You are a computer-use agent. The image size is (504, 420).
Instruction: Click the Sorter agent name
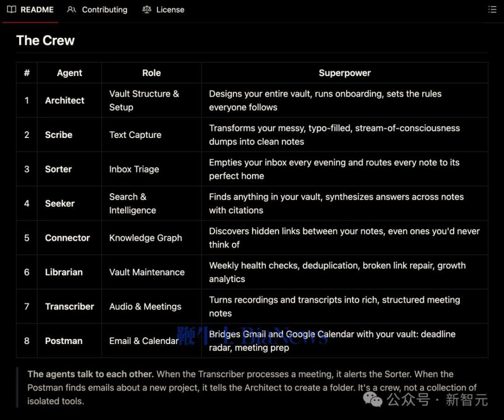[58, 169]
